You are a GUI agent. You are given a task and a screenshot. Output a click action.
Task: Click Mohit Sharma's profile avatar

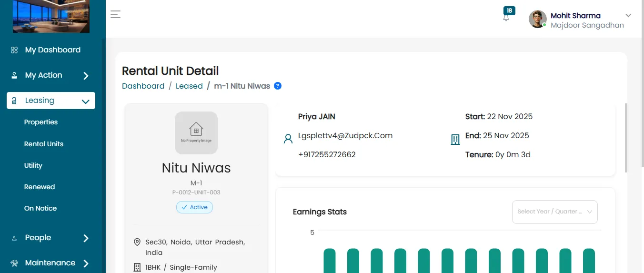click(x=538, y=19)
